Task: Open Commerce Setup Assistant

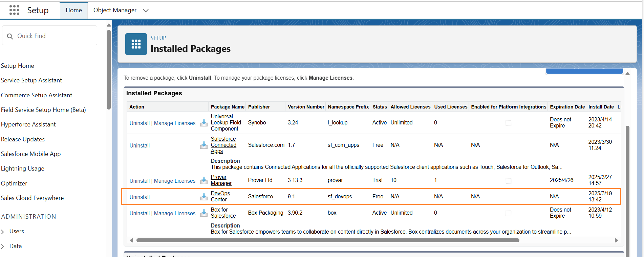Action: pyautogui.click(x=37, y=95)
